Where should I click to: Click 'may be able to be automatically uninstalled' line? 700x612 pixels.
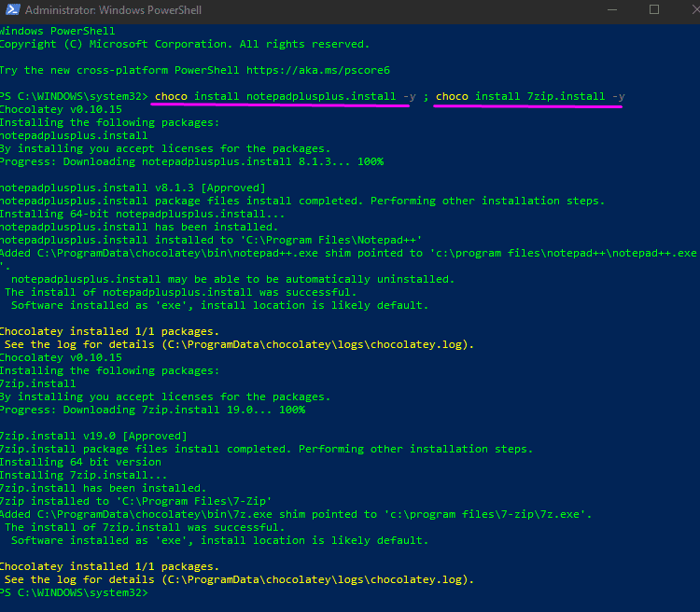point(232,280)
